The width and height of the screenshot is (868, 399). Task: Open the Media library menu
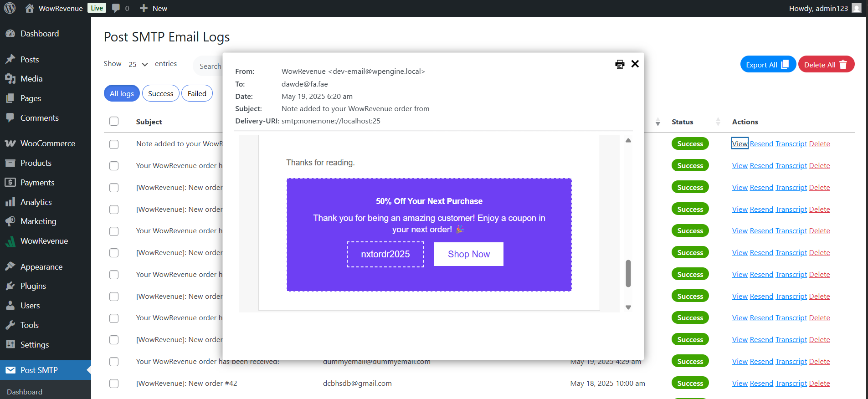coord(46,79)
